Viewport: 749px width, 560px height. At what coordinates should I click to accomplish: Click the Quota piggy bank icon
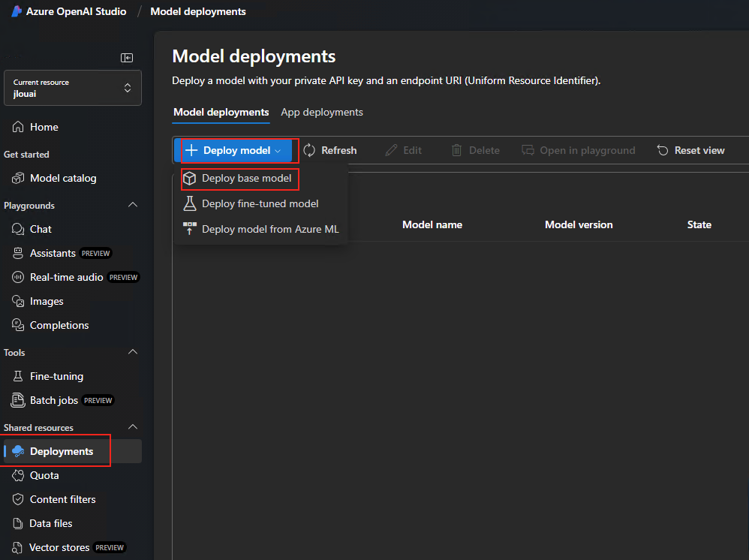pyautogui.click(x=18, y=475)
